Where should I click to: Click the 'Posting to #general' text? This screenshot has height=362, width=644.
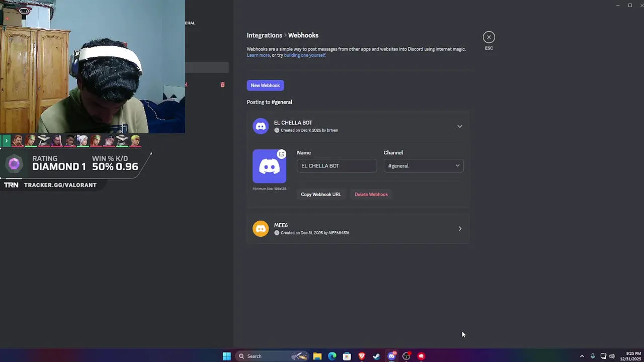click(x=269, y=102)
